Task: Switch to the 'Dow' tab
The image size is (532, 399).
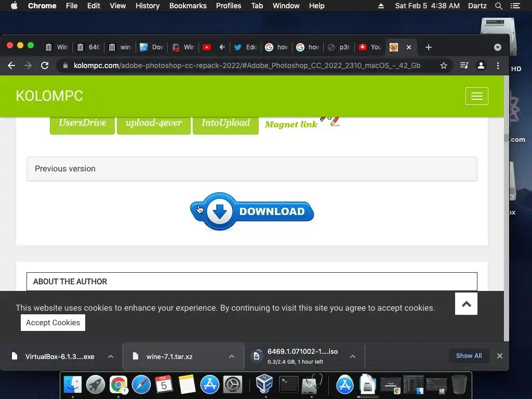Action: pos(151,47)
